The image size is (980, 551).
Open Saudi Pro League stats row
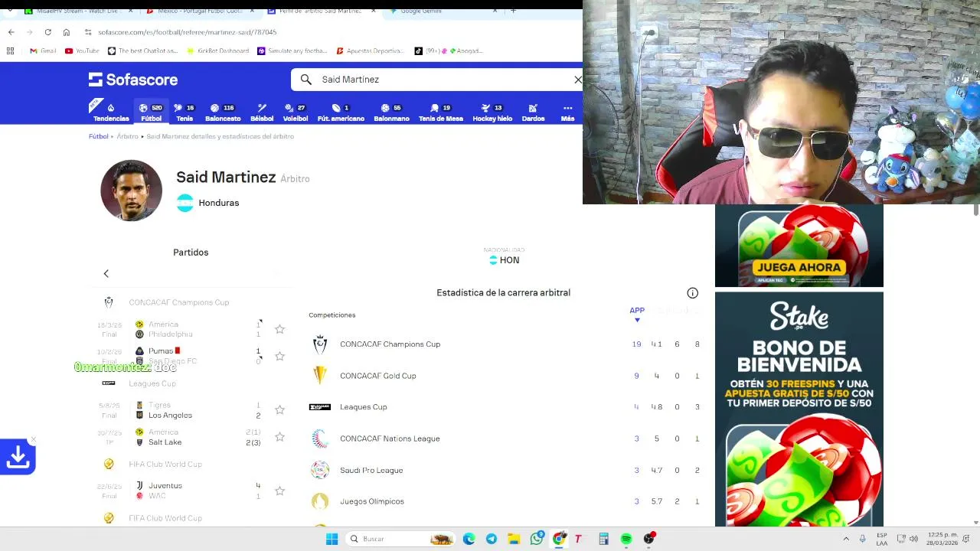(x=505, y=470)
